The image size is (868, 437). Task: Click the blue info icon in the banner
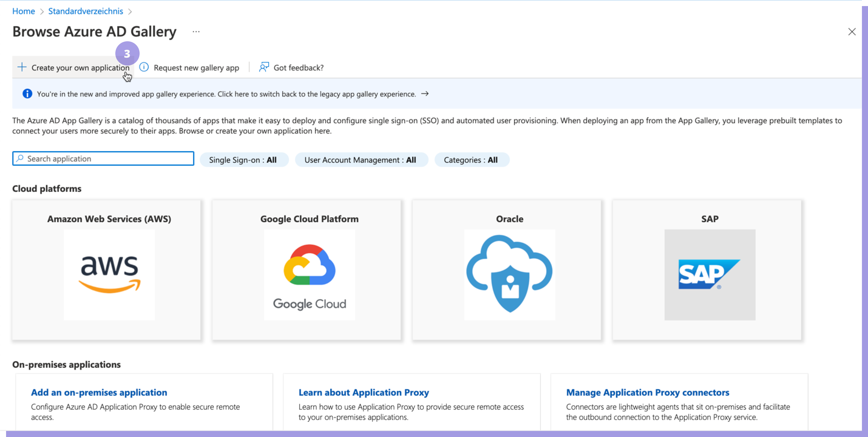(27, 94)
